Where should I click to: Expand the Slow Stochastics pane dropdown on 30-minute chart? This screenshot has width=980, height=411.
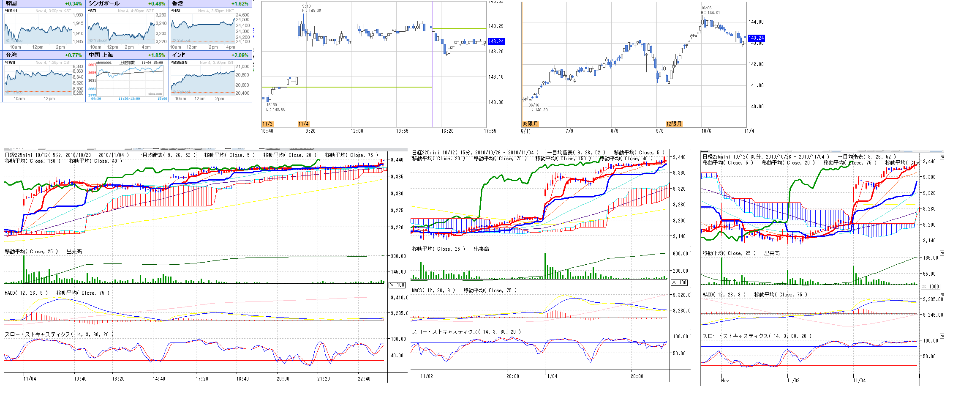[942, 336]
